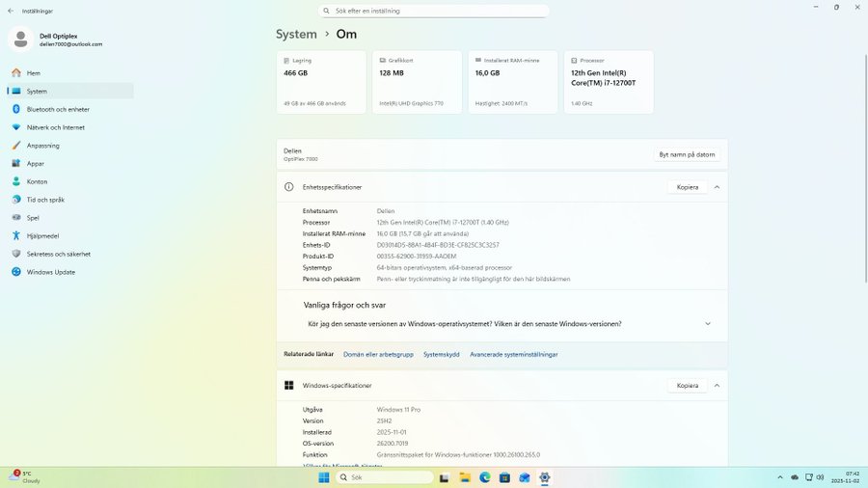
Task: Collapse the Windows-specifikationer section
Action: click(x=717, y=386)
